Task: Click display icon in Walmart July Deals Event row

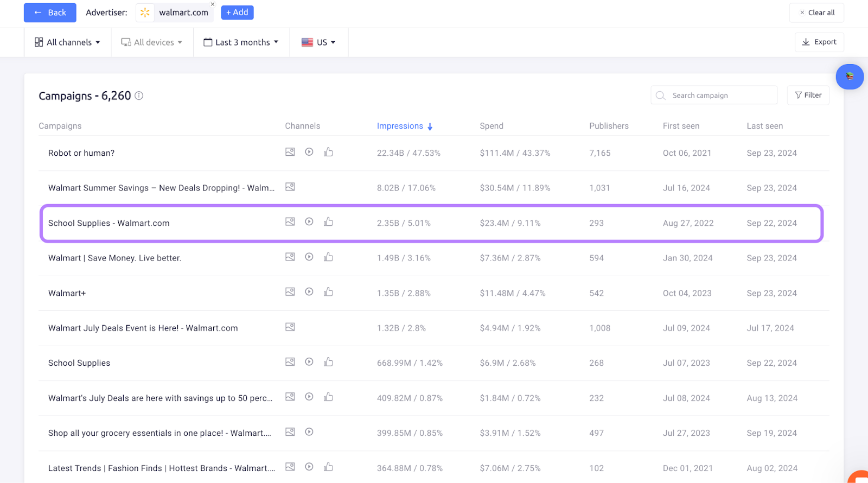Action: [290, 327]
